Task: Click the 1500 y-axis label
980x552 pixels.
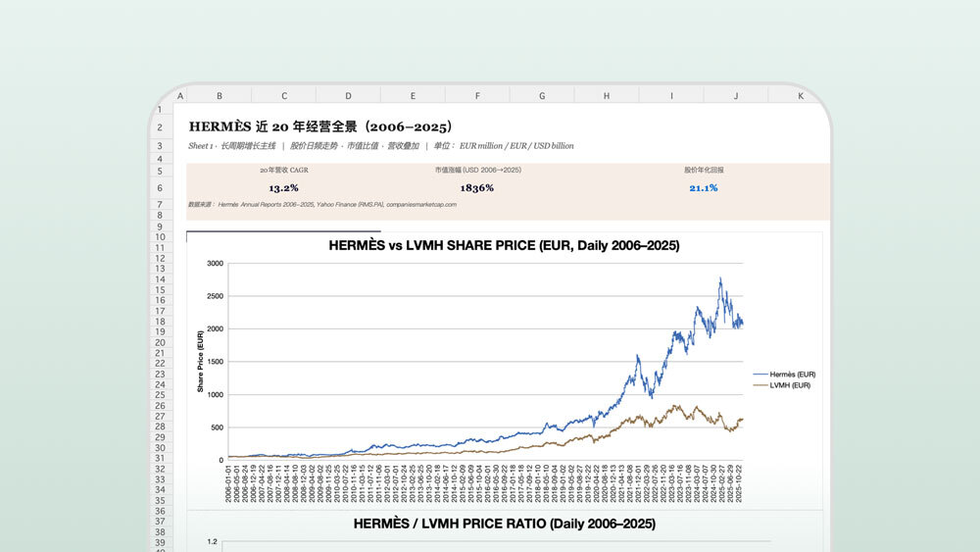Action: click(215, 362)
